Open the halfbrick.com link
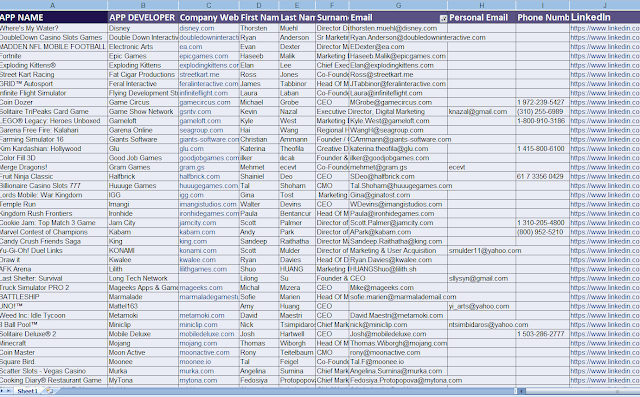This screenshot has width=640, height=397. pyautogui.click(x=200, y=176)
